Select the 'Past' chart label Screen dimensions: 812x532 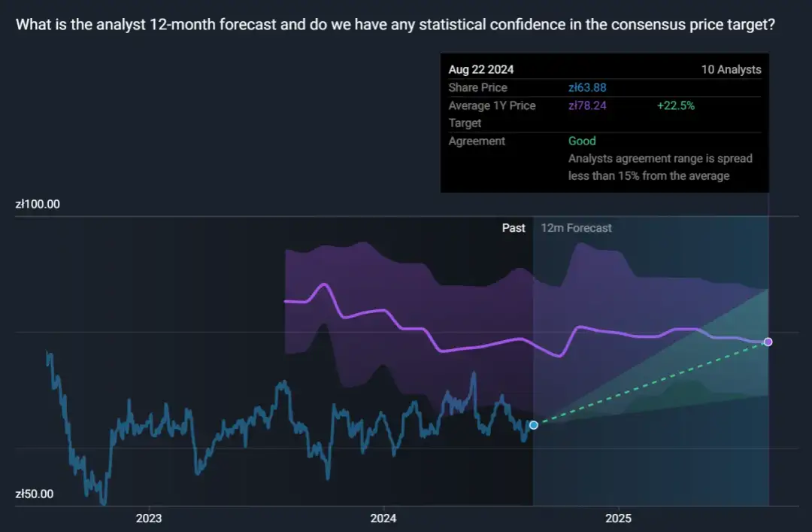coord(514,228)
